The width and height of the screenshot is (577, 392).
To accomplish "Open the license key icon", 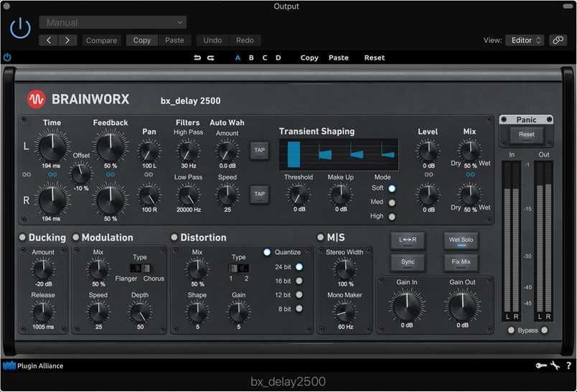I will tap(541, 365).
